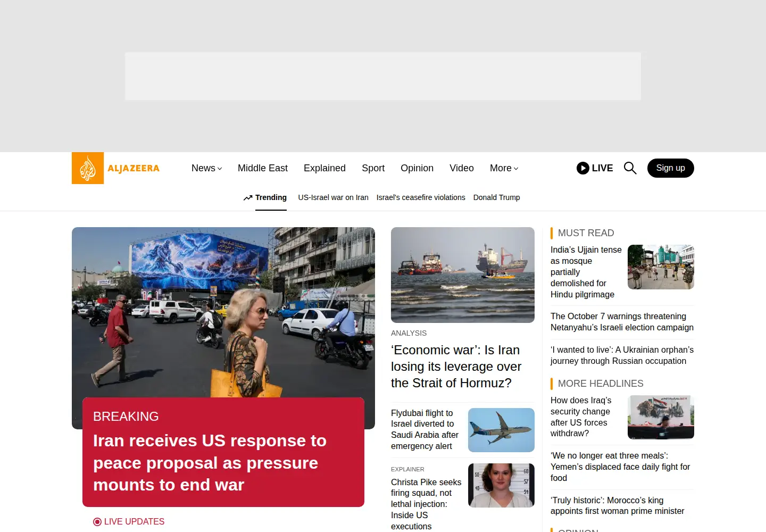Open Israel's ceasefire violations topic
766x532 pixels.
click(x=421, y=197)
